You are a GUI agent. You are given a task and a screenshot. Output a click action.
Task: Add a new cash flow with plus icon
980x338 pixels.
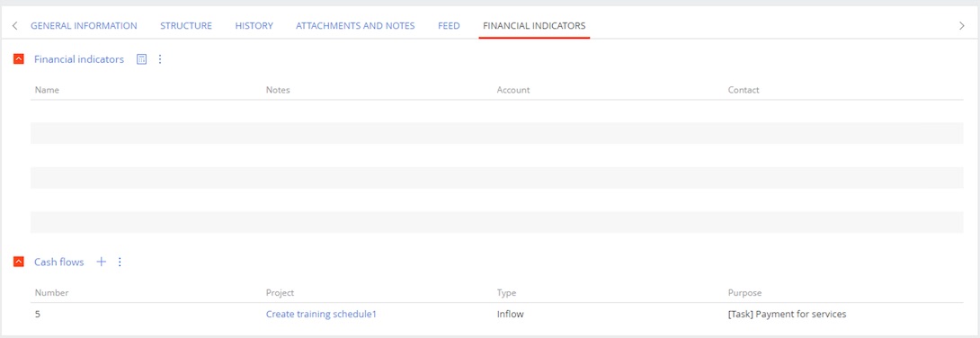(x=102, y=262)
